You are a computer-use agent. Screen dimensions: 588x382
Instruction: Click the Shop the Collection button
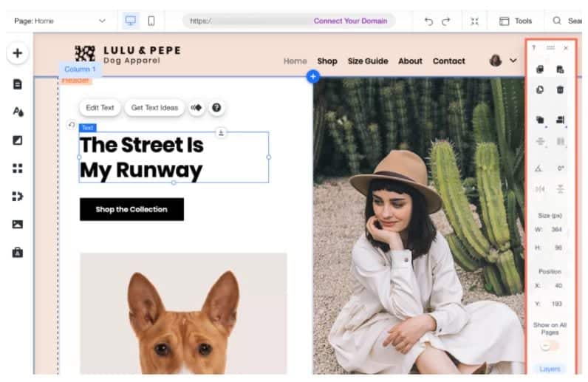131,209
